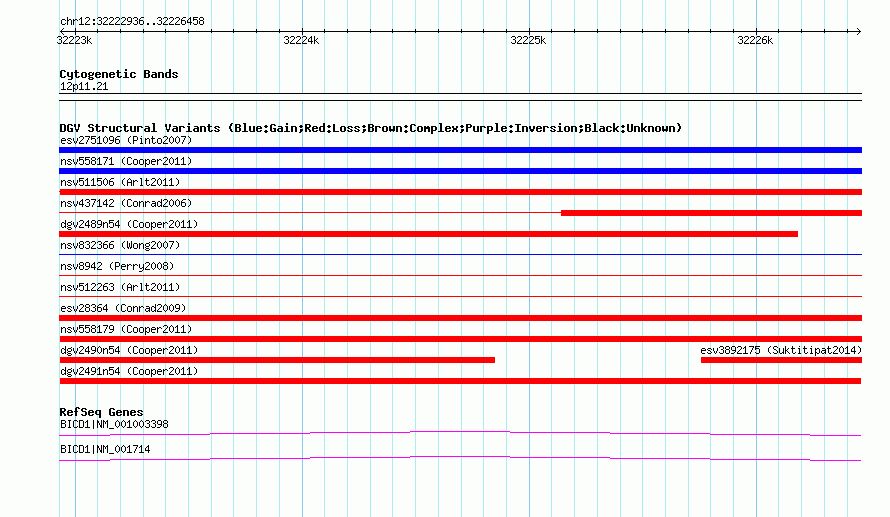Click the BICD1|NM_001003398 gene label

click(114, 424)
